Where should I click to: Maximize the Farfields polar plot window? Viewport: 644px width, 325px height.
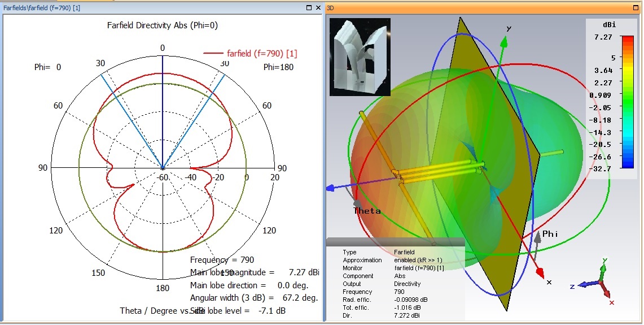tap(309, 8)
